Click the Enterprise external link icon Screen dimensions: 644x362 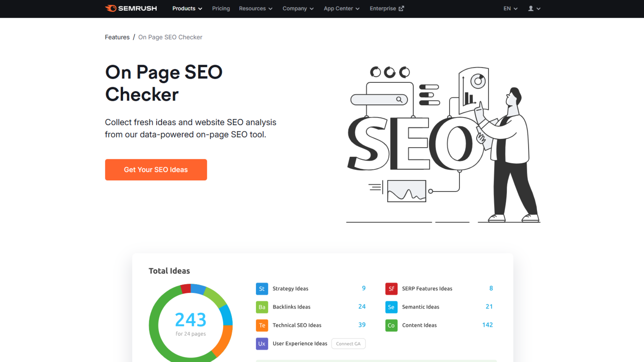pos(401,8)
